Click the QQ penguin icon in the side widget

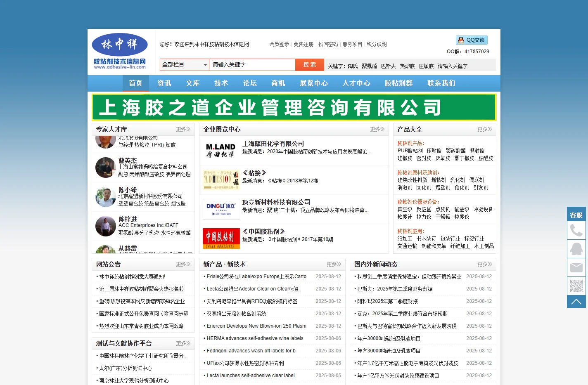[x=576, y=249]
